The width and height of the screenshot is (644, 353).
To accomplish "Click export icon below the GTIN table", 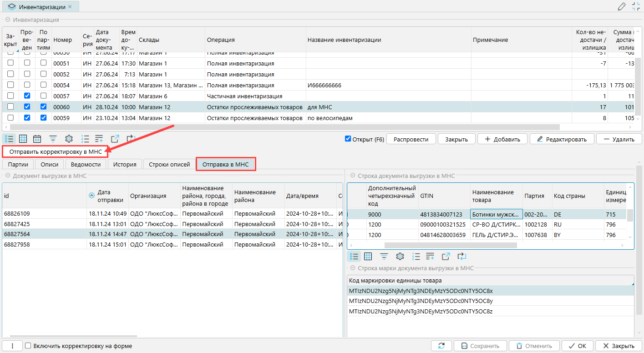I will tap(446, 257).
